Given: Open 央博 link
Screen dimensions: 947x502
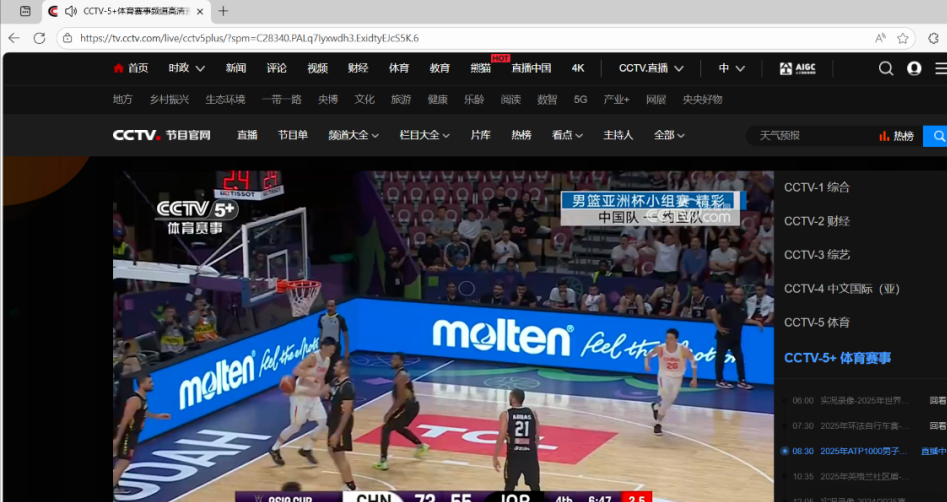Looking at the screenshot, I should point(328,100).
